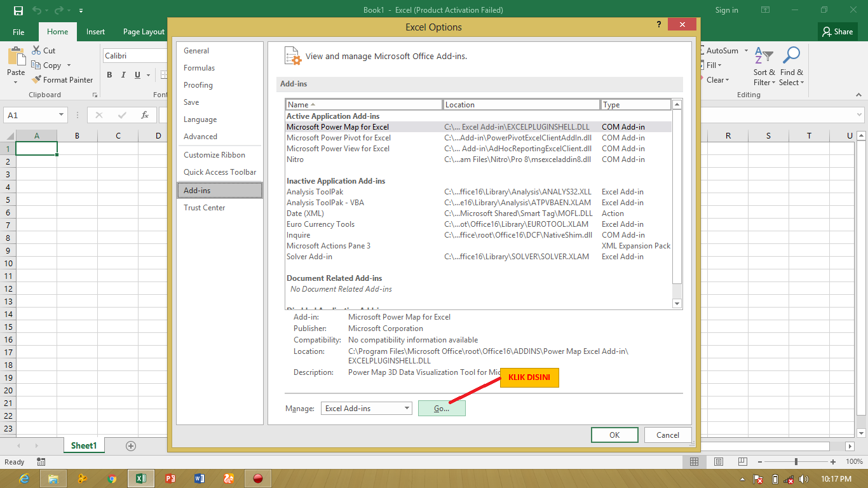This screenshot has width=868, height=488.
Task: Expand the Clear dropdown
Action: coord(727,80)
